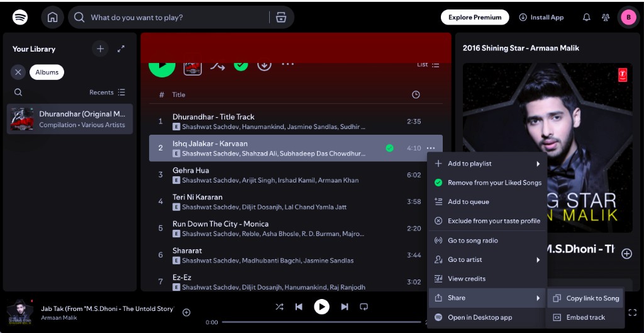644x333 pixels.
Task: Open artist link Diljit Dosanjh under Teri Ni Kararan
Action: (262, 207)
